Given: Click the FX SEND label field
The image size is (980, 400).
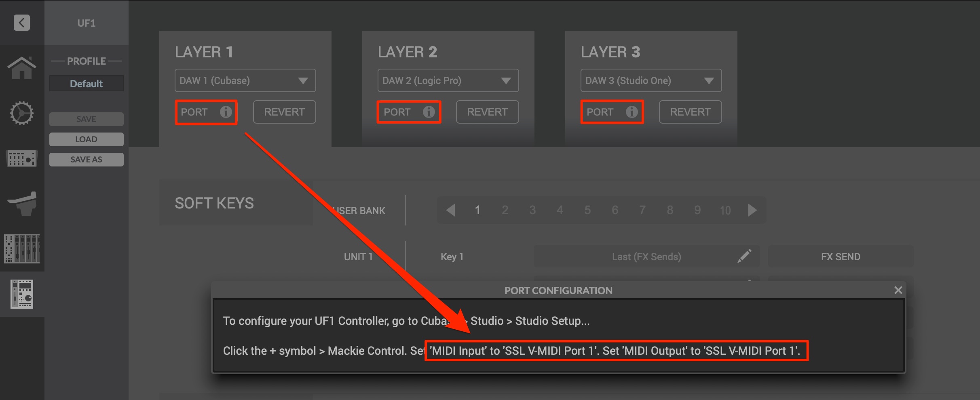Looking at the screenshot, I should (x=841, y=257).
